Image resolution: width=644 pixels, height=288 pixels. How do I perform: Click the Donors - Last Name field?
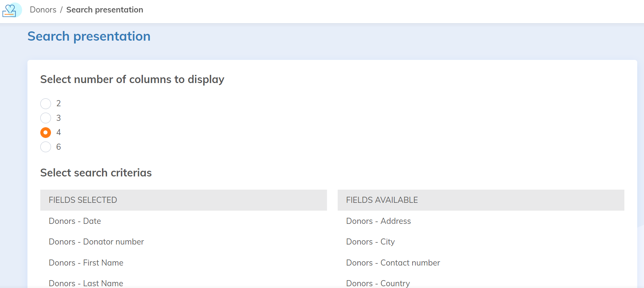[x=86, y=283]
